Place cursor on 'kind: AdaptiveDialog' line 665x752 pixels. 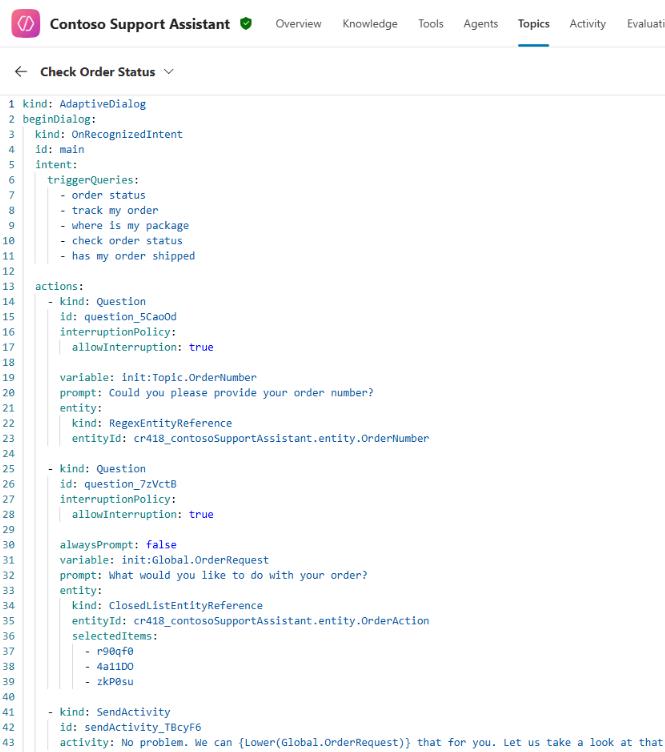click(84, 104)
